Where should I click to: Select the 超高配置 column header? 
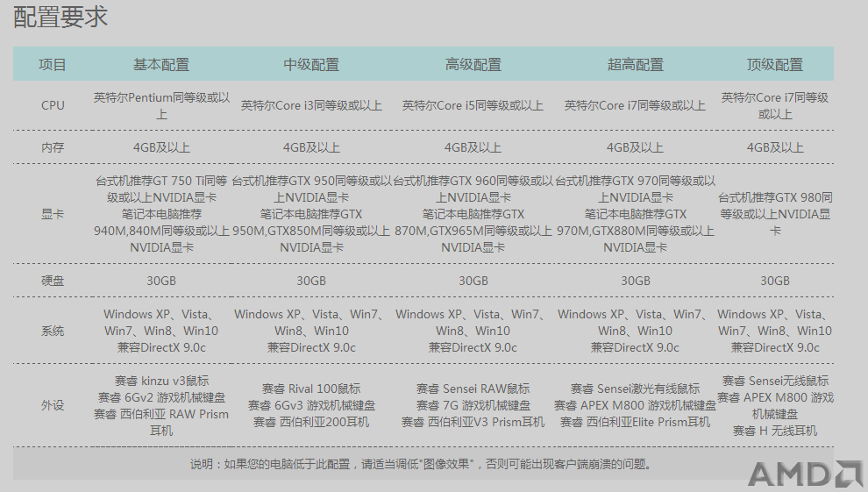point(635,65)
